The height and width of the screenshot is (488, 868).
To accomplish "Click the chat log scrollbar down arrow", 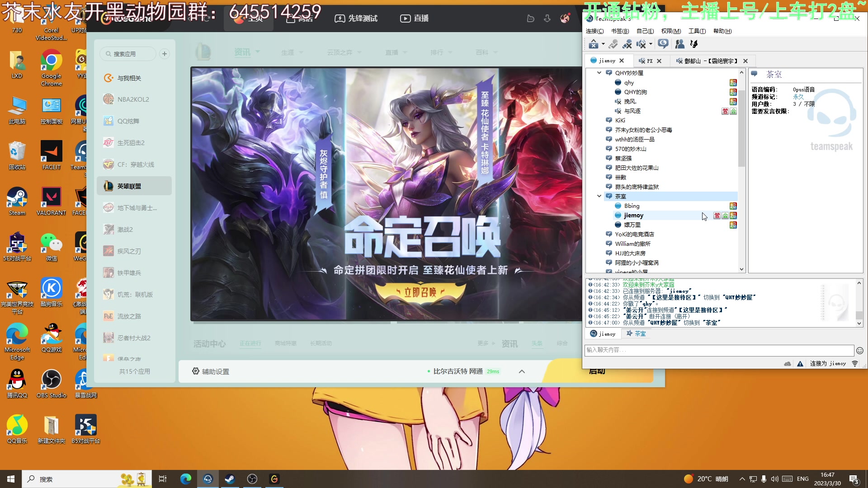I will click(x=859, y=324).
